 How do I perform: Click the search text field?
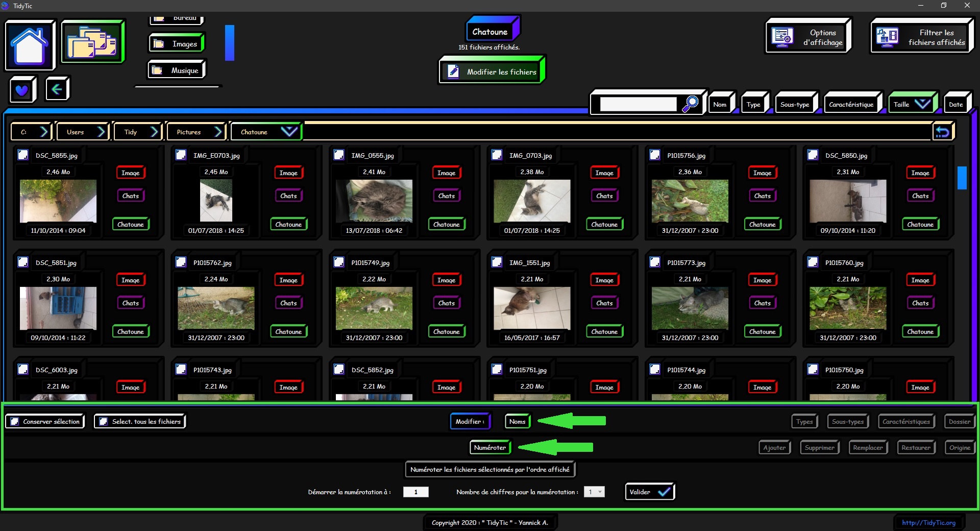point(639,104)
